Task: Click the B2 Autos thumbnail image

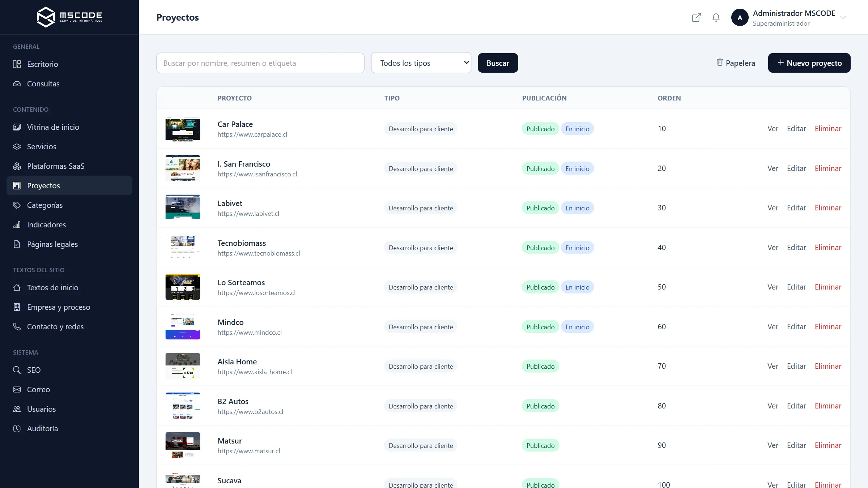Action: (x=183, y=406)
